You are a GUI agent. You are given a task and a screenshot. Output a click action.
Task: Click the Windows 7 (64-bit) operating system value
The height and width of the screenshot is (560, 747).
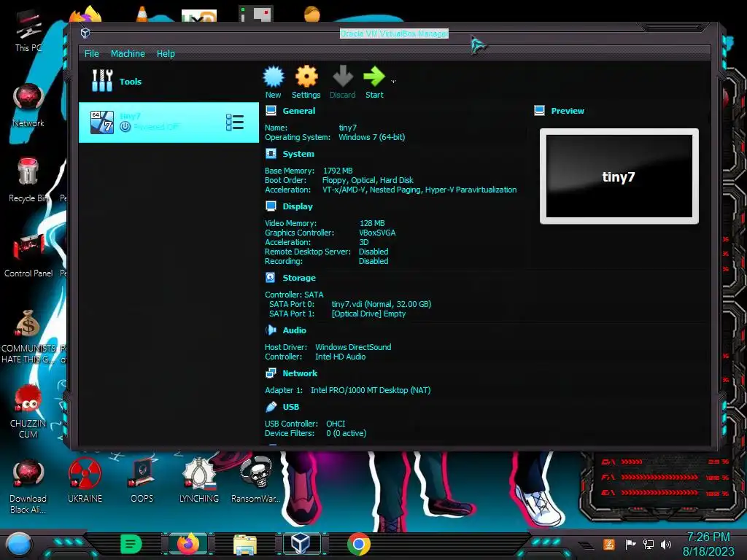[x=371, y=137]
